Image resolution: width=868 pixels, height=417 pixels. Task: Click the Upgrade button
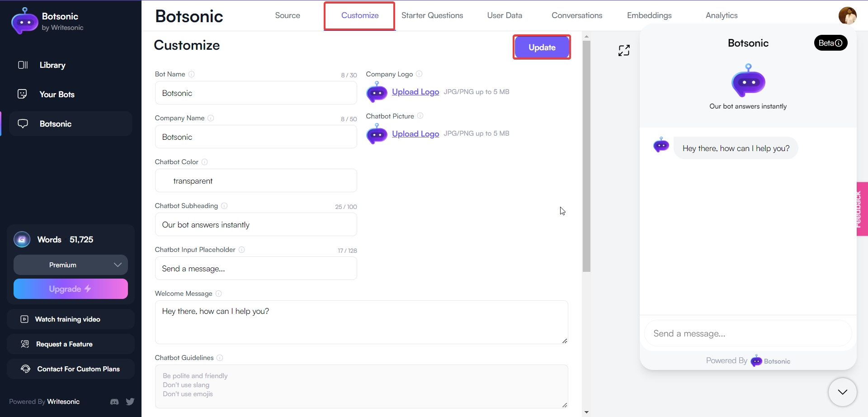tap(71, 289)
